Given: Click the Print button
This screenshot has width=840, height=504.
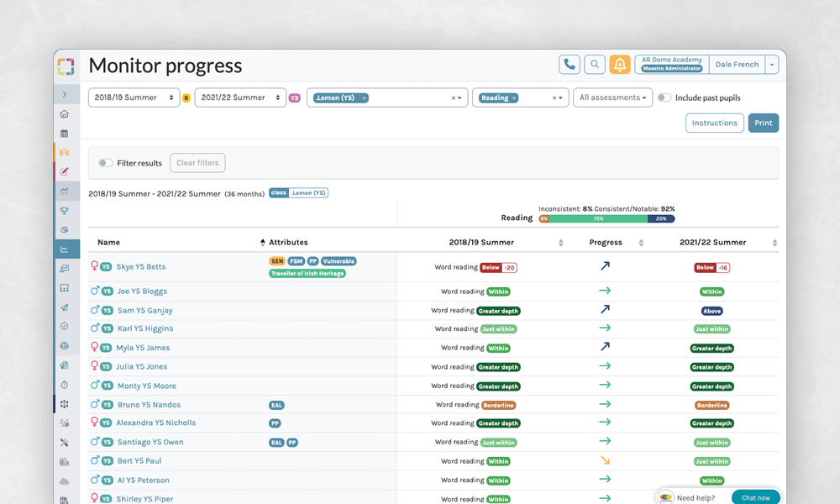Looking at the screenshot, I should tap(763, 123).
